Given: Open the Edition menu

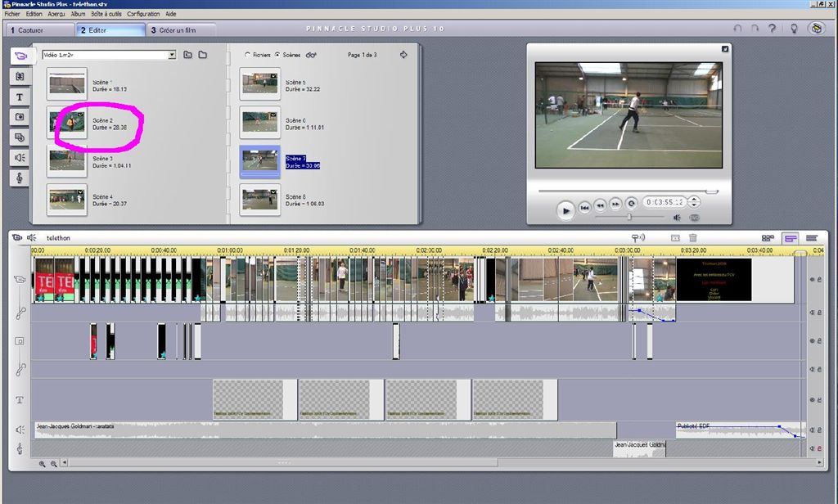Looking at the screenshot, I should (x=34, y=14).
